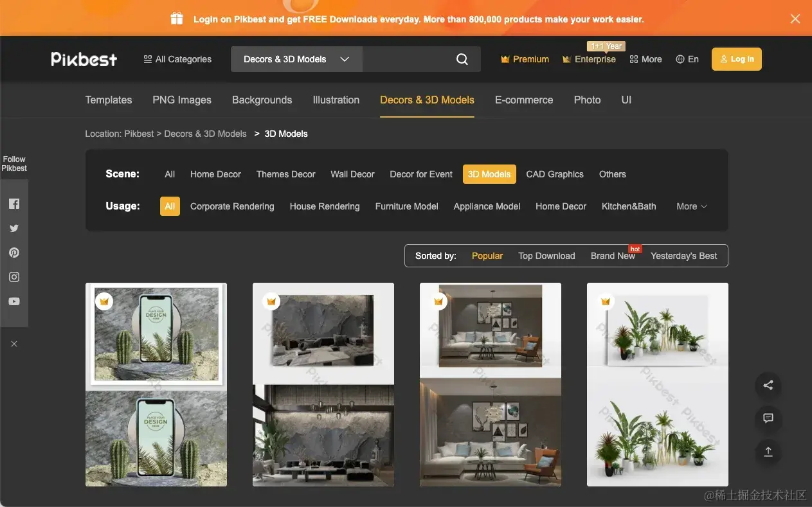Click premium crown badge on phone mockup
This screenshot has width=812, height=507.
[104, 301]
